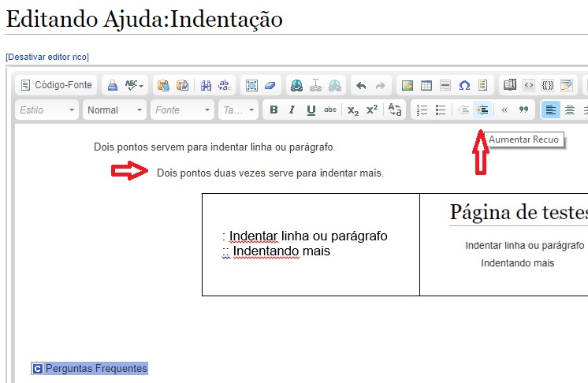The image size is (588, 383).
Task: Open the Ta... font size dropdown
Action: [x=239, y=110]
